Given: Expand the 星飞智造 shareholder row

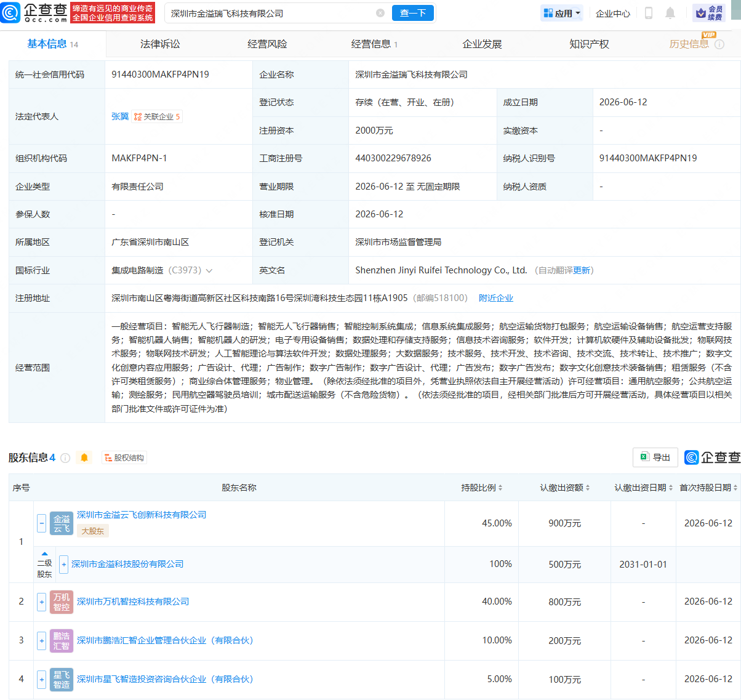Looking at the screenshot, I should pos(41,679).
